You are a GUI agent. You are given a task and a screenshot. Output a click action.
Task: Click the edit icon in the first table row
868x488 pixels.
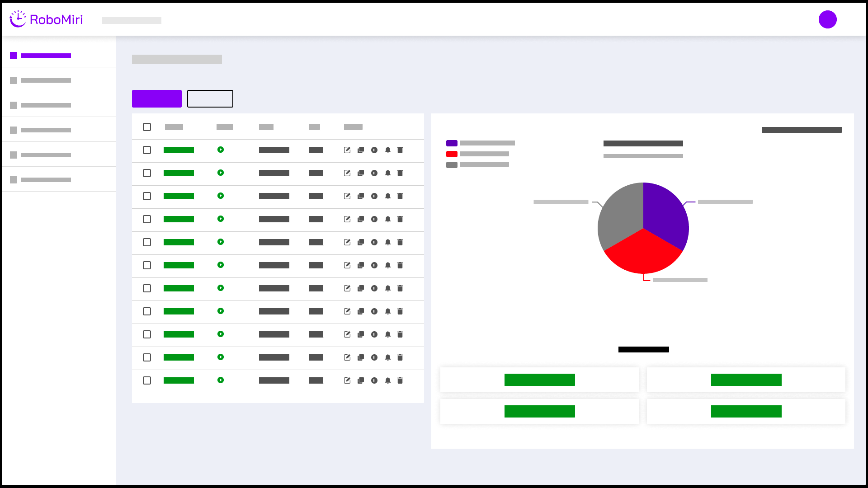(347, 150)
